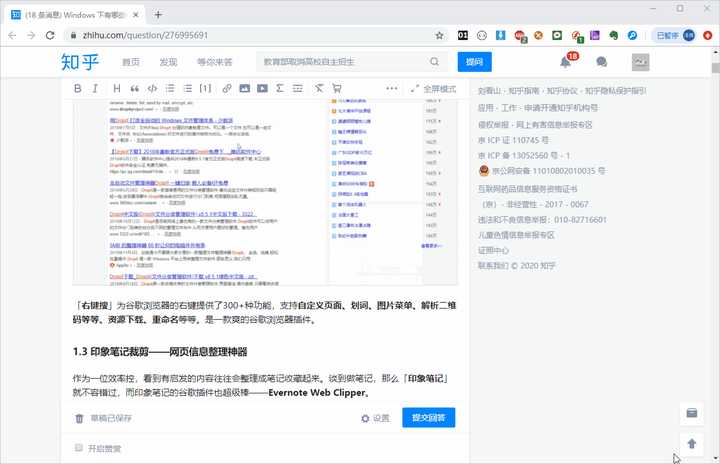Viewport: 720px width, 464px height.
Task: Submit the answer with 提交回答 button
Action: 428,418
